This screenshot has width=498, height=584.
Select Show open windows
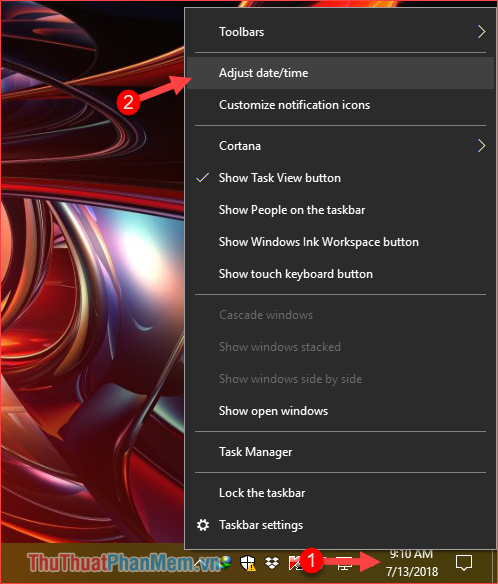[340, 411]
